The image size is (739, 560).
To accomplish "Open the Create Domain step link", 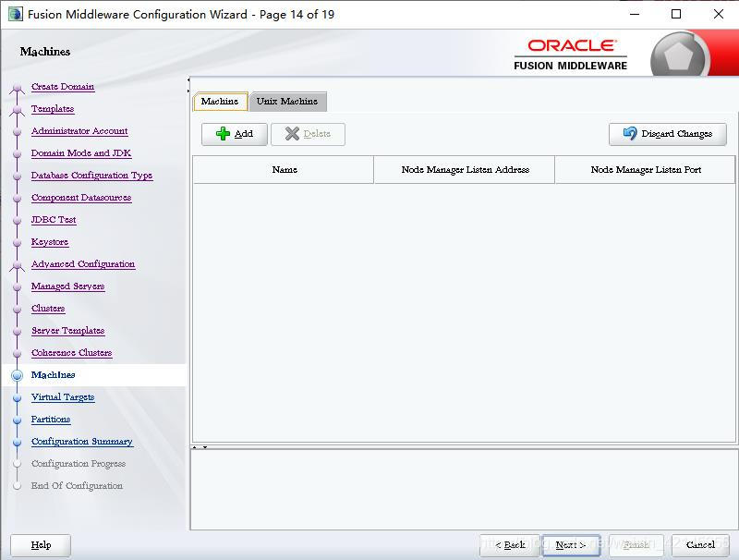I will (x=63, y=87).
